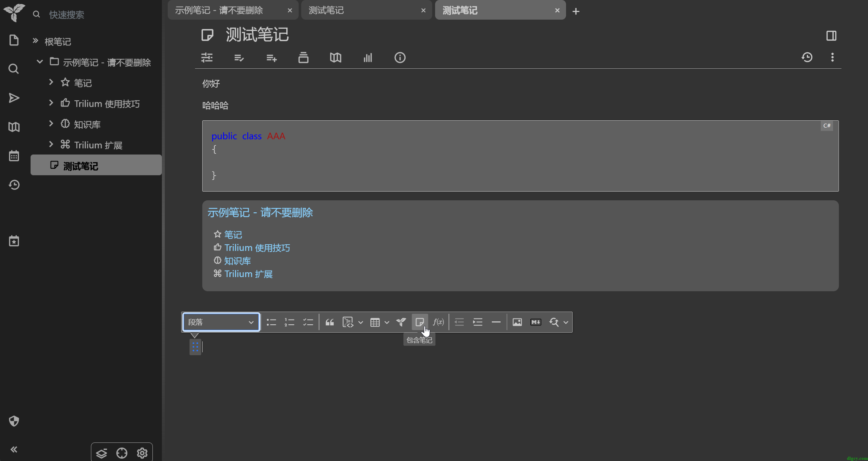Import Markdown into the note

point(536,322)
